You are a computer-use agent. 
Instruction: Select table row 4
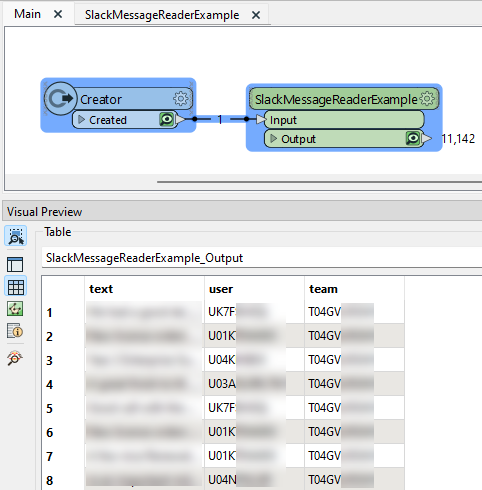click(49, 384)
